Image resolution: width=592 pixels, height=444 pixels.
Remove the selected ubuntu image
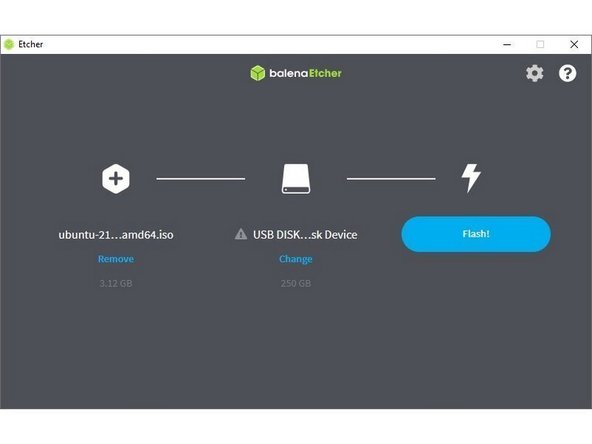point(116,259)
